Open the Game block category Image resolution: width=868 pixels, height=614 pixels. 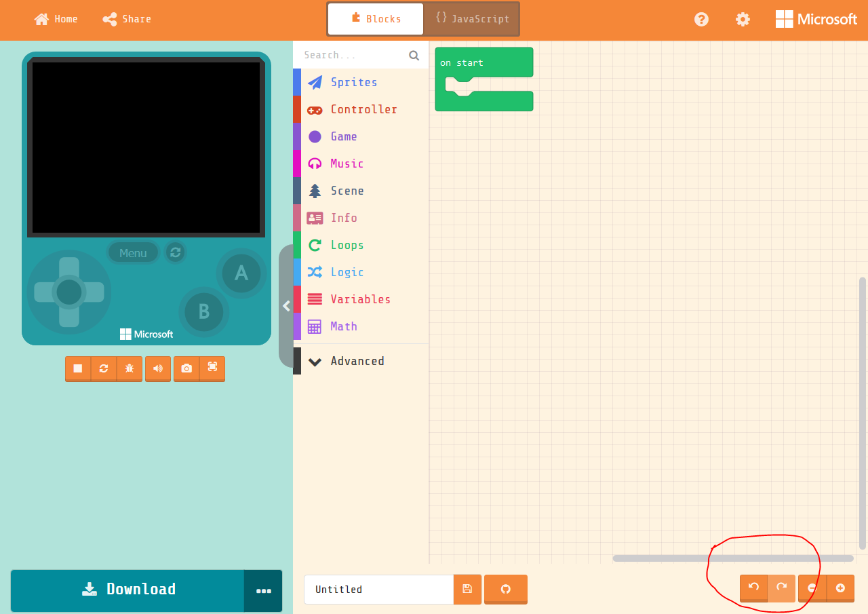coord(361,136)
